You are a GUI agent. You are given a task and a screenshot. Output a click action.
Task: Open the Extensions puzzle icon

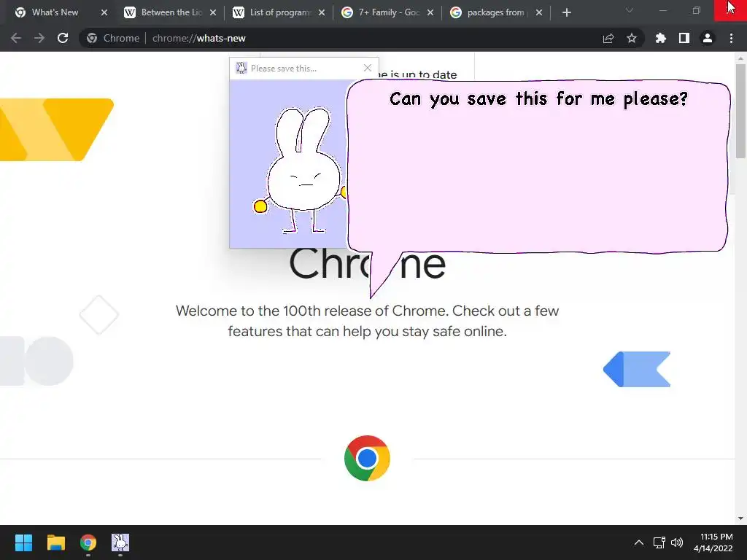pos(660,38)
